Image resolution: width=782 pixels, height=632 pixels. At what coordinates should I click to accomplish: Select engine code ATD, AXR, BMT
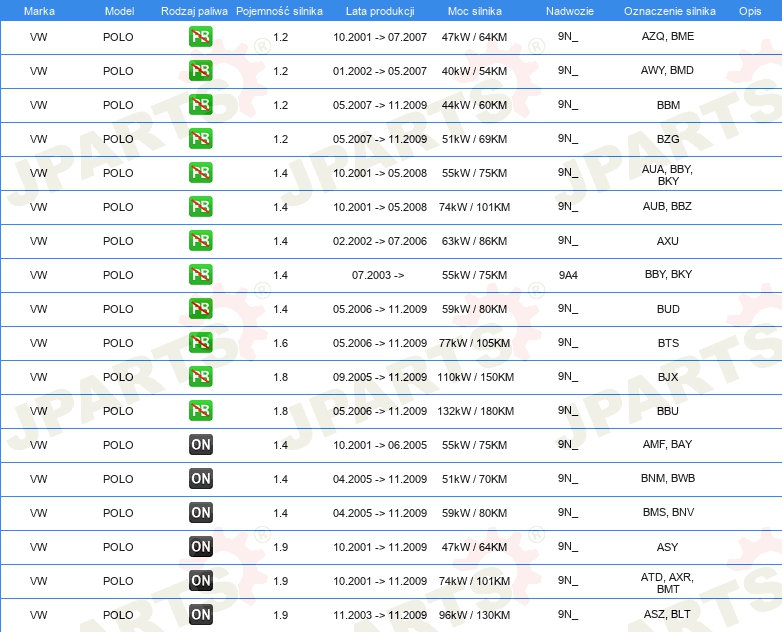[x=667, y=583]
